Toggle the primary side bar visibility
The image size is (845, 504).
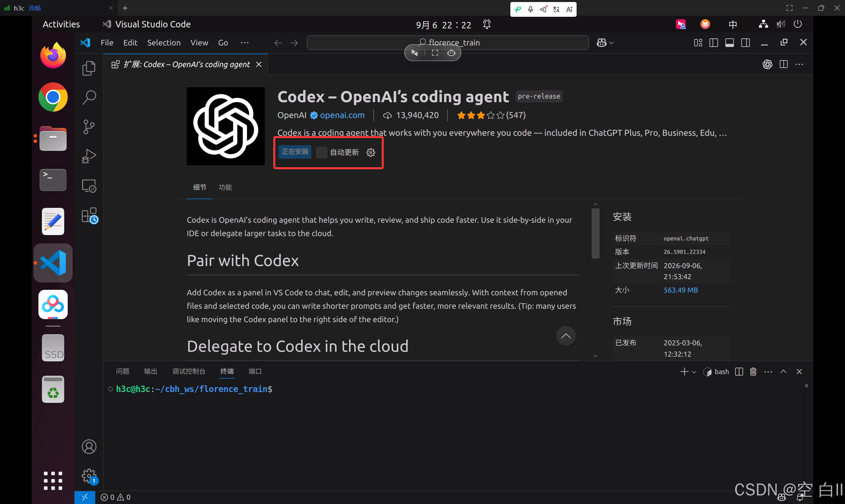coord(714,43)
